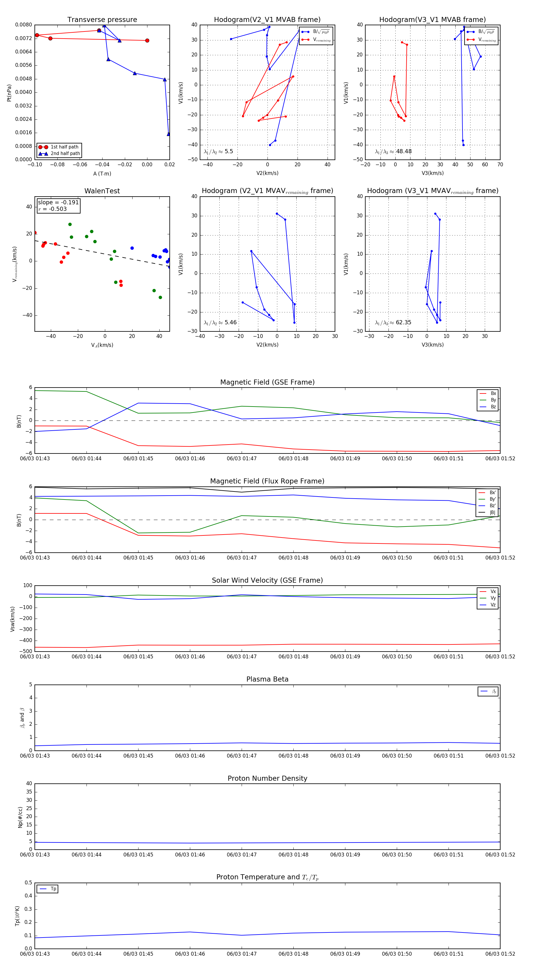Click 'Hodogram (V3_V1 MVAV remaining frame)' title
This screenshot has height=980, width=535.
point(432,191)
